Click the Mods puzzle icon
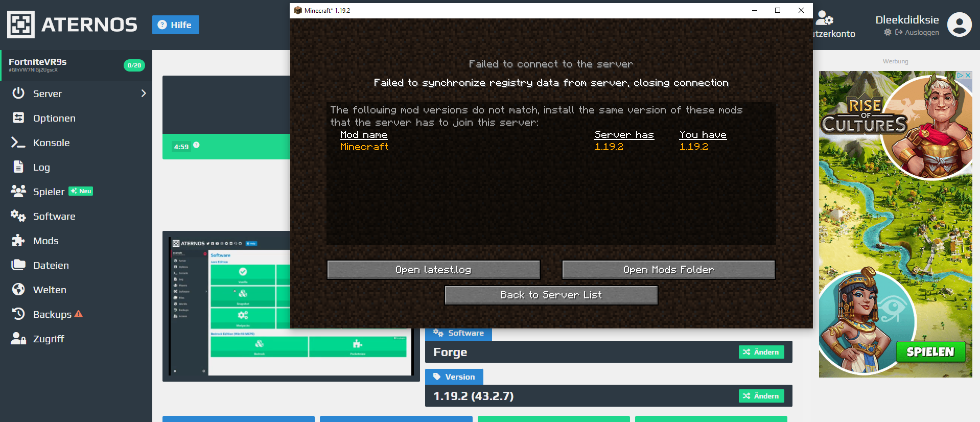The height and width of the screenshot is (422, 980). click(x=18, y=241)
